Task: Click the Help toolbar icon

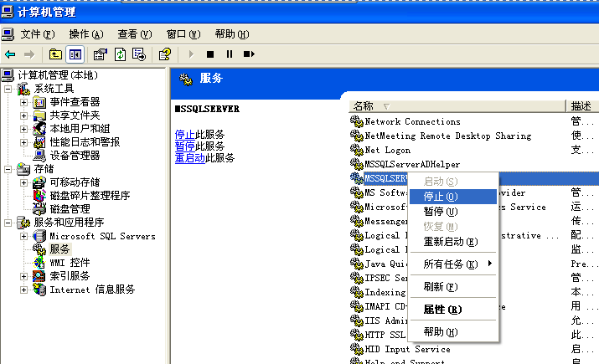Action: (165, 54)
